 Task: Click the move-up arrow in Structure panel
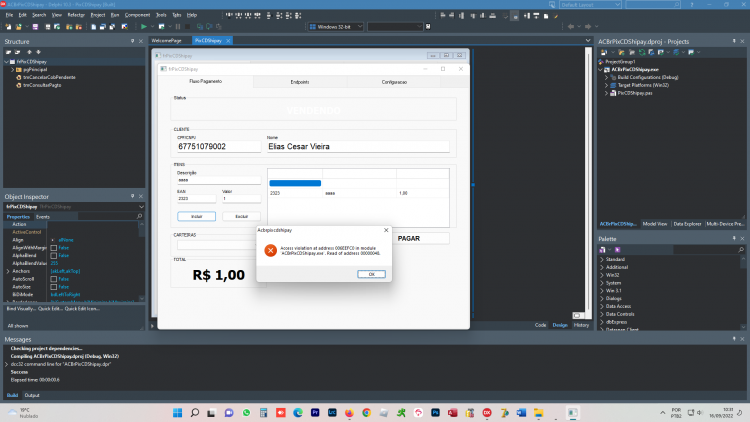tap(29, 52)
